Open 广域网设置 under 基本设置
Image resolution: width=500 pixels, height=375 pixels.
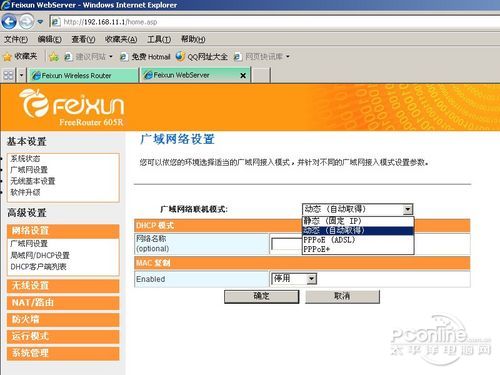[29, 170]
